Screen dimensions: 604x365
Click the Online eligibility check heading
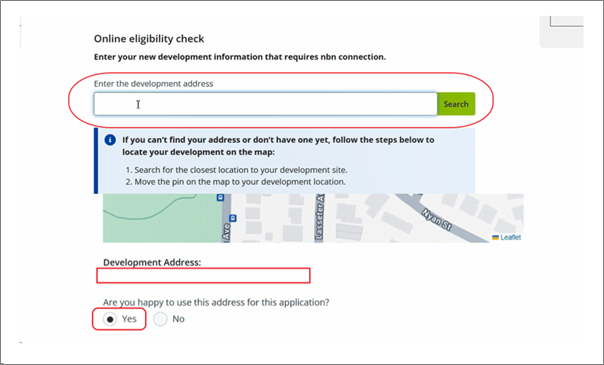(x=149, y=39)
